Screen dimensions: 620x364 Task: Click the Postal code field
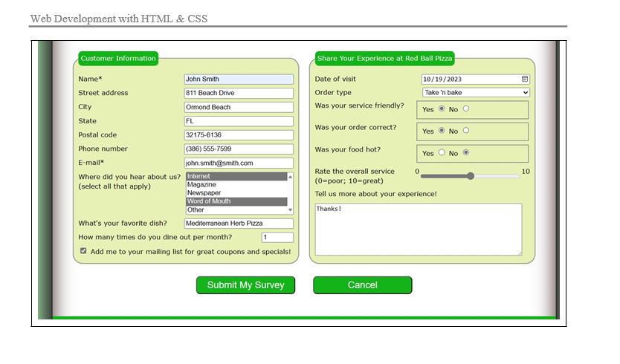click(239, 134)
